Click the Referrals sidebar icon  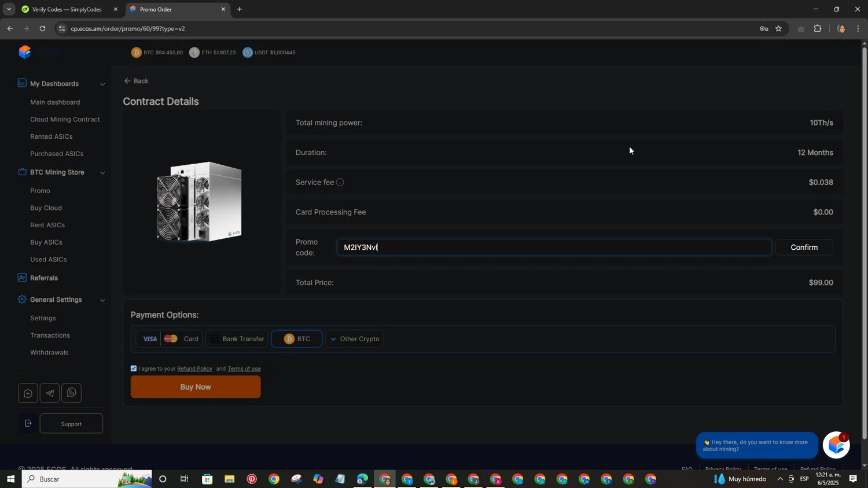(22, 278)
